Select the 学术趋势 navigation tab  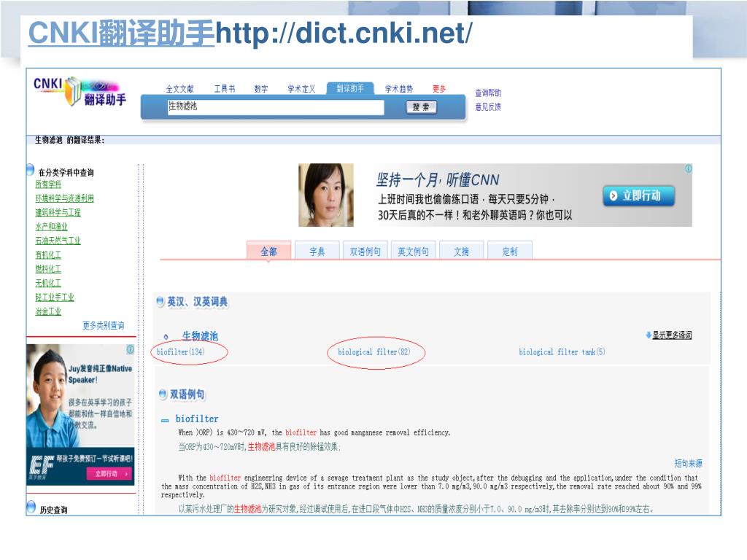point(399,88)
